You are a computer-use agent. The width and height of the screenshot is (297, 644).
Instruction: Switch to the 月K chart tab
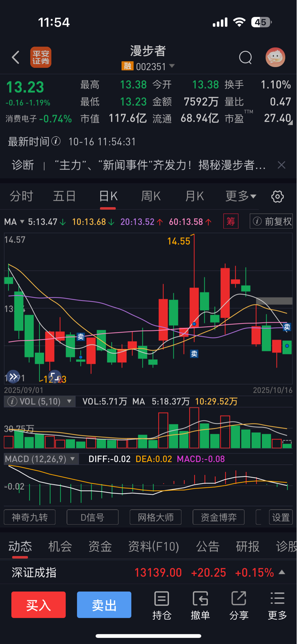pos(195,196)
